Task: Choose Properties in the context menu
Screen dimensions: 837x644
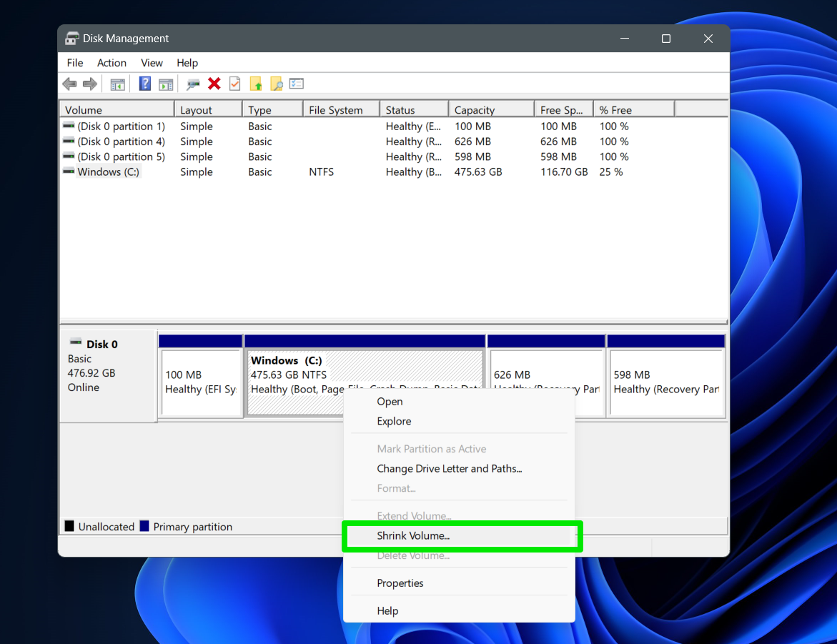Action: pyautogui.click(x=459, y=583)
